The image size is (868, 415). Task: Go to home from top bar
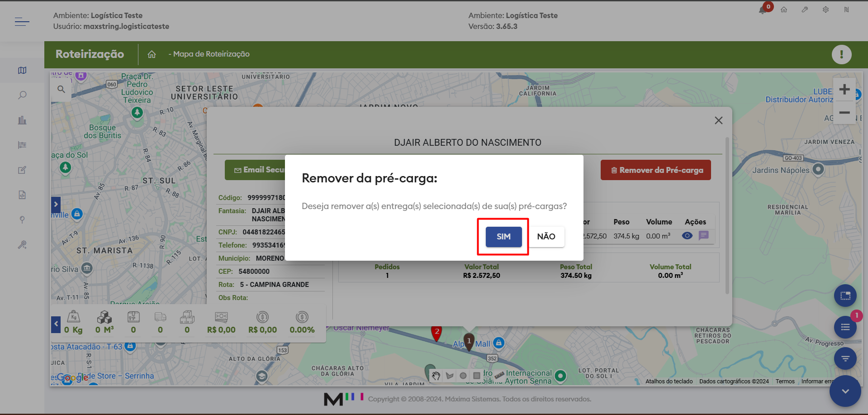click(784, 10)
